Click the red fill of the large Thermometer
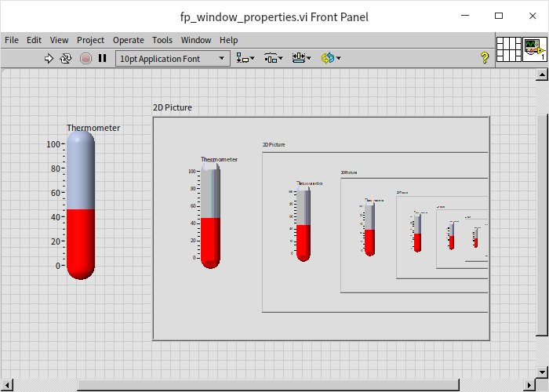The height and width of the screenshot is (392, 549). (81, 239)
